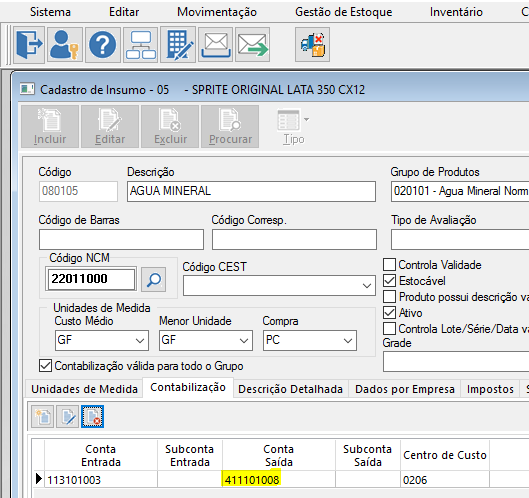529x498 pixels.
Task: Open Custo Médio unit dropdown
Action: click(x=140, y=340)
